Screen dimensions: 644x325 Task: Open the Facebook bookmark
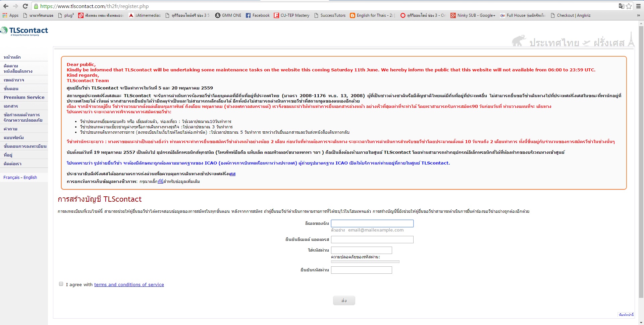(258, 15)
